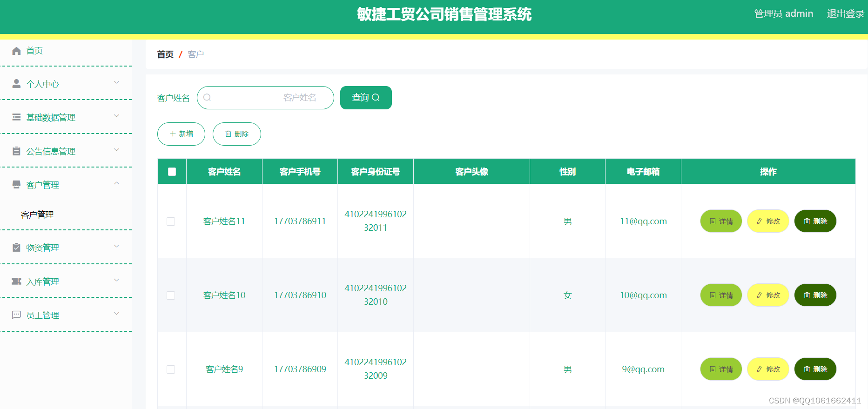Image resolution: width=868 pixels, height=409 pixels.
Task: View 详情 for 客户姓名11
Action: pyautogui.click(x=721, y=221)
